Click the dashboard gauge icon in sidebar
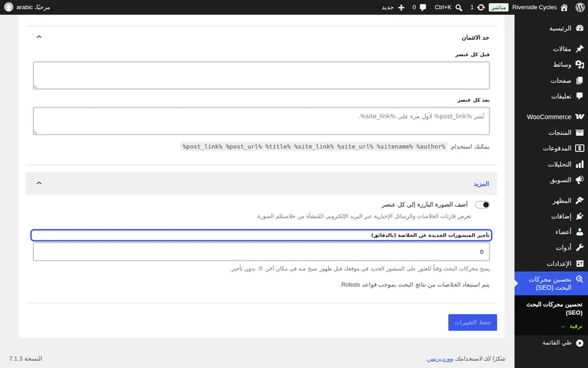588x368 pixels. 580,28
